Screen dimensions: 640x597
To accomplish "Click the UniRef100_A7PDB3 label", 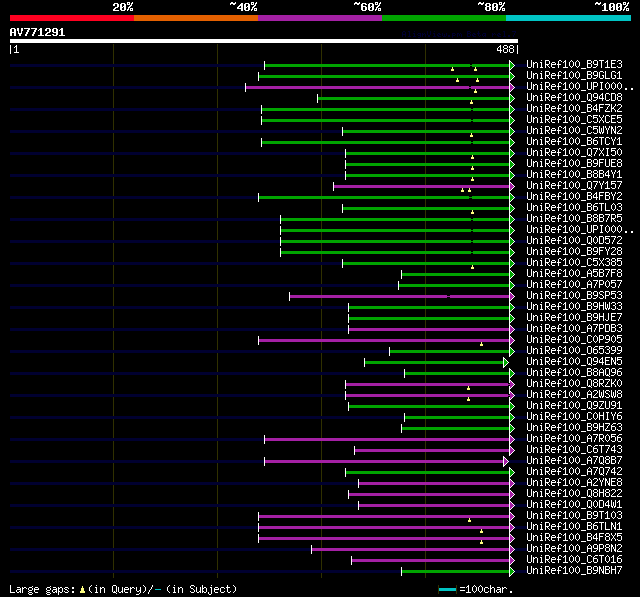I will tap(574, 329).
